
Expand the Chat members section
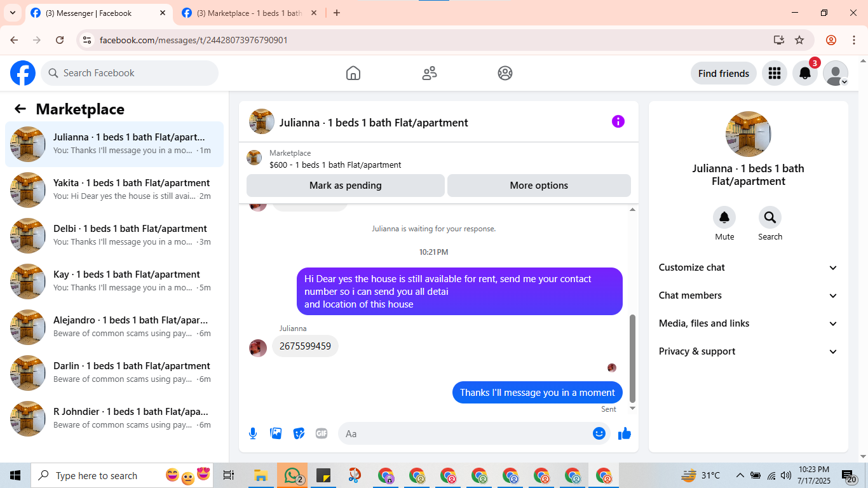tap(749, 295)
